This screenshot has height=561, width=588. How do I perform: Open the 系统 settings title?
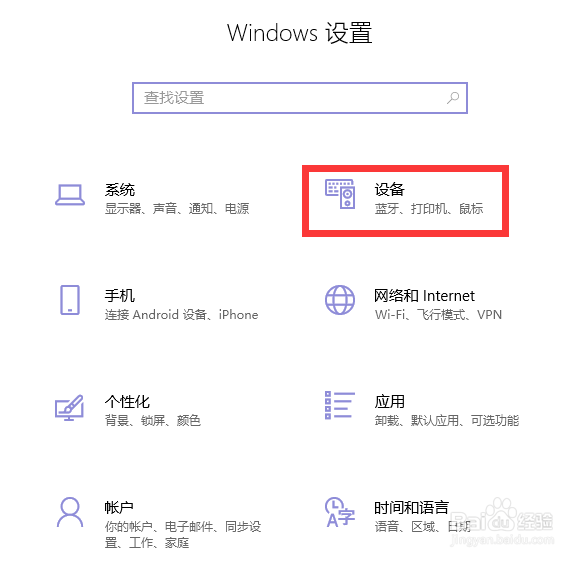120,190
